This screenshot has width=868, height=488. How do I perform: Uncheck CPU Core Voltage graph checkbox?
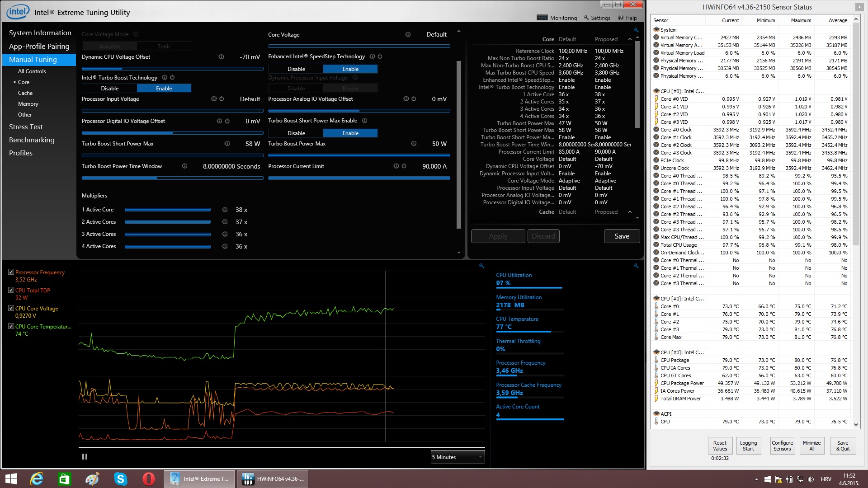click(x=11, y=308)
